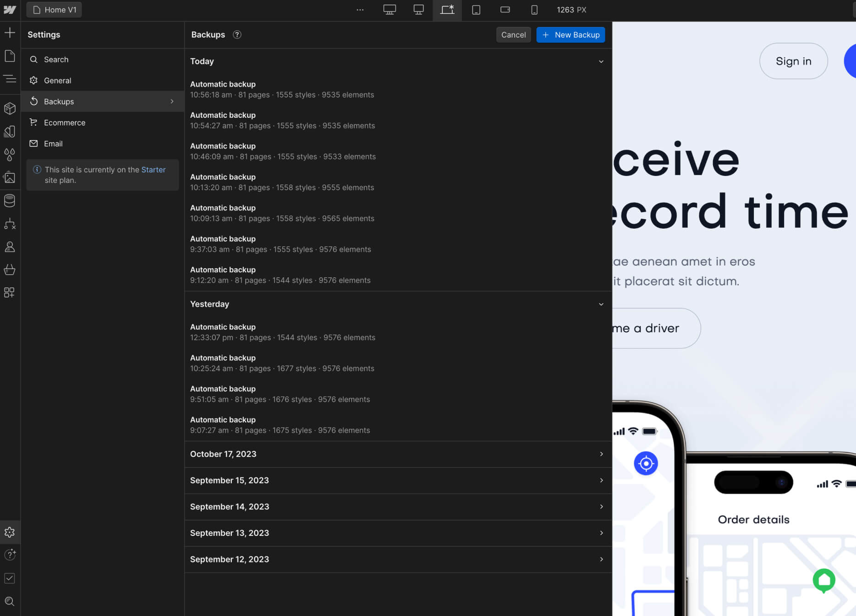
Task: Click the green home map pin
Action: pyautogui.click(x=824, y=580)
